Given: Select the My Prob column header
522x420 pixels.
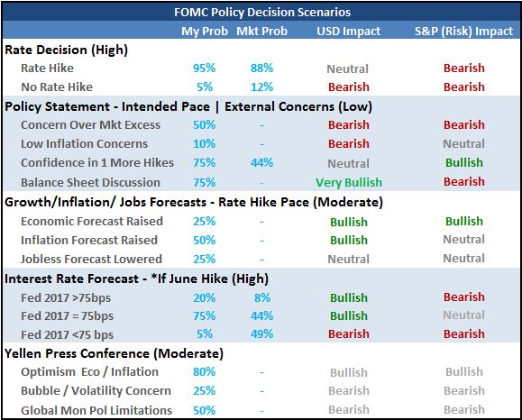Looking at the screenshot, I should click(x=205, y=32).
